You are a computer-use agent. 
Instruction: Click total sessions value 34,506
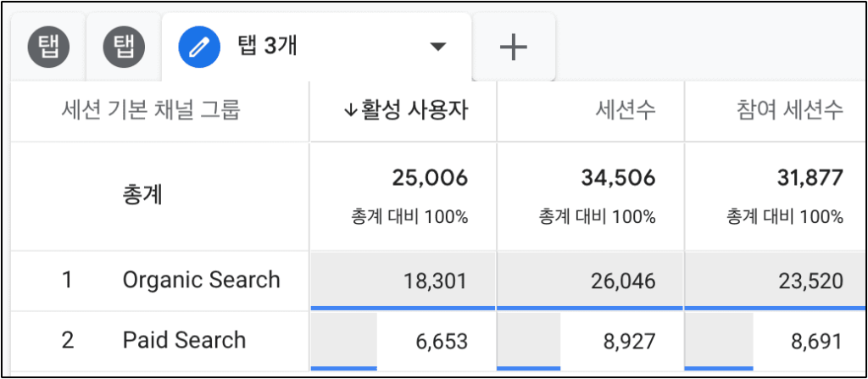pyautogui.click(x=618, y=178)
